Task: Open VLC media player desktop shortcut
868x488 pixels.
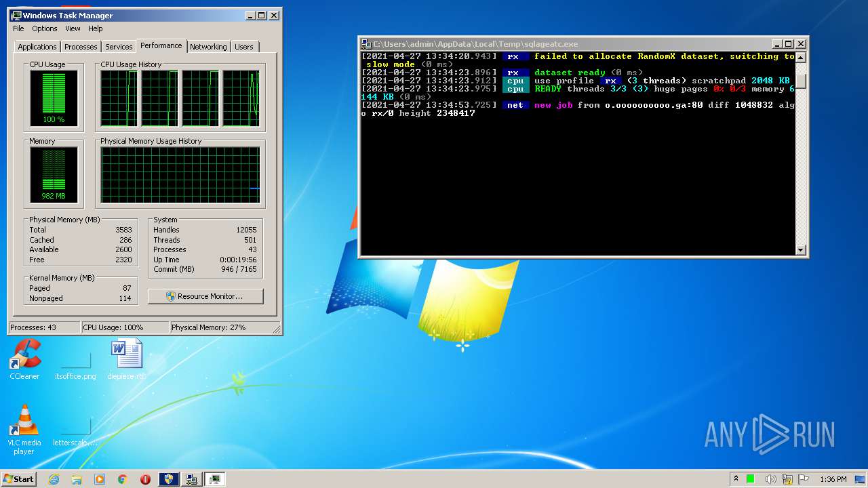Action: click(25, 430)
